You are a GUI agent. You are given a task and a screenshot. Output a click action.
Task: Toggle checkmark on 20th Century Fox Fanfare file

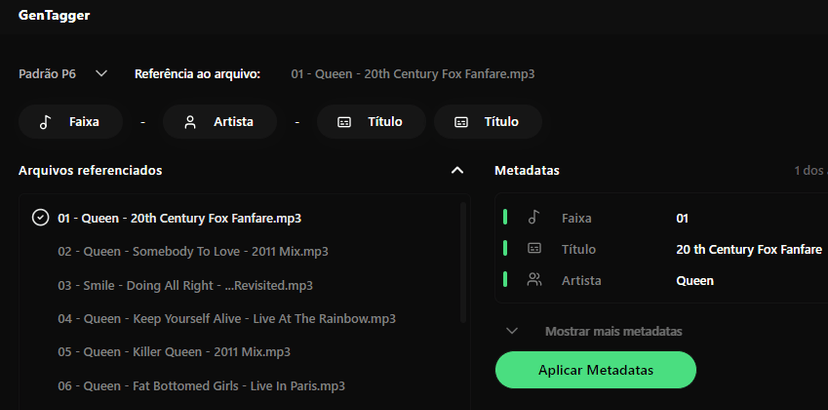40,217
